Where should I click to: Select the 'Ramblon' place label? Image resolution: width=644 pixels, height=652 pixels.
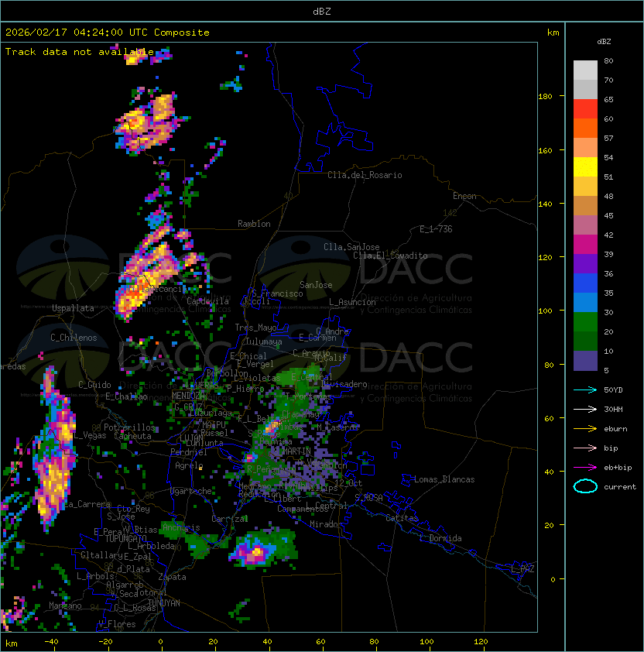pos(254,224)
